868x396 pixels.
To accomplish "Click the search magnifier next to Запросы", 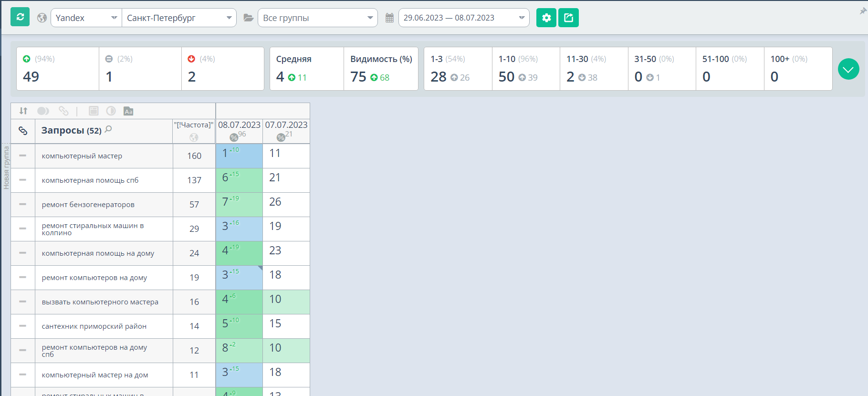I will click(108, 129).
